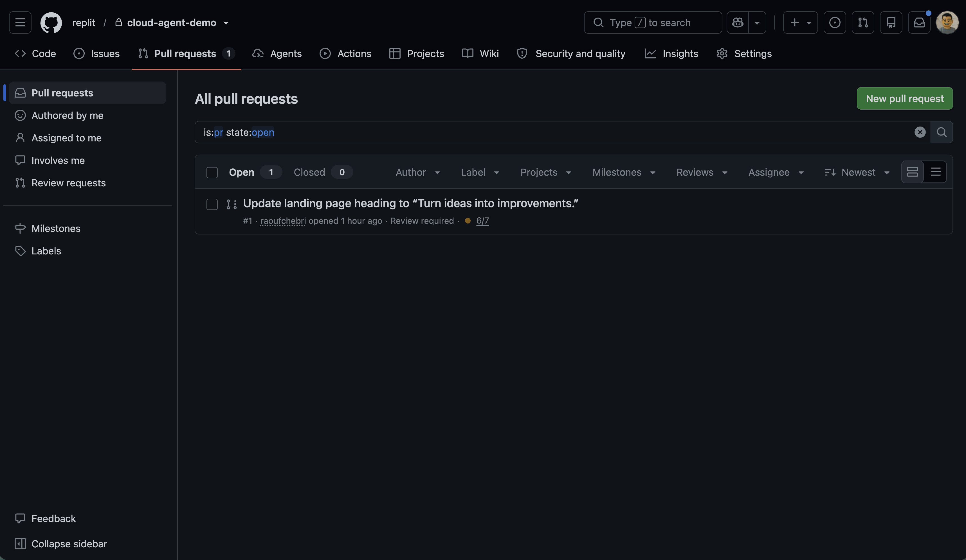Click 'Review required' status text
Image resolution: width=966 pixels, height=560 pixels.
422,221
